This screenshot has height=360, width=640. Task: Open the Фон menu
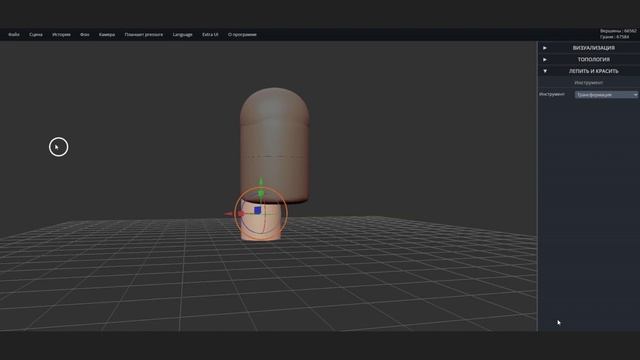click(x=84, y=35)
